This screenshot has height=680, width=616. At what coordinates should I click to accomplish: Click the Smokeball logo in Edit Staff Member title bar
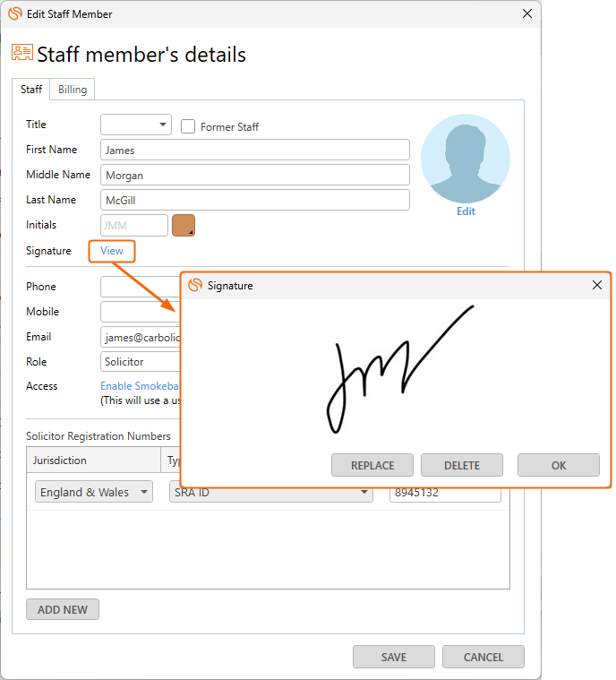(x=15, y=13)
